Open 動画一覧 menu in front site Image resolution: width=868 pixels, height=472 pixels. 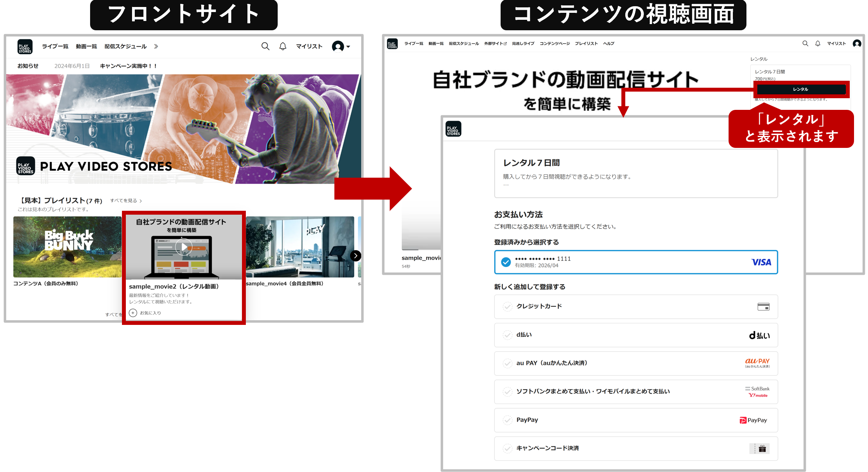click(86, 47)
